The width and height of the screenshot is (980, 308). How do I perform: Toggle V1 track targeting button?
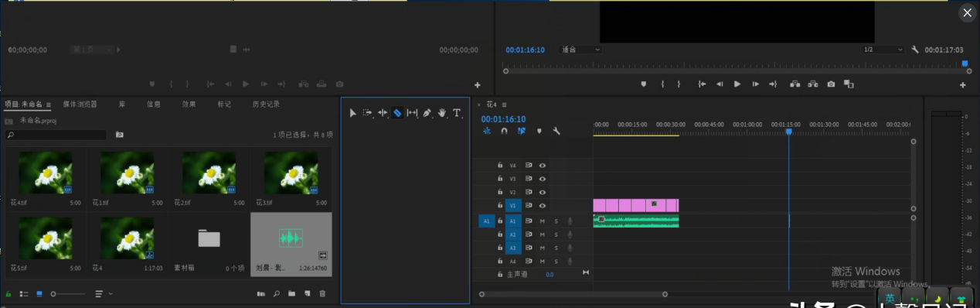pyautogui.click(x=513, y=206)
